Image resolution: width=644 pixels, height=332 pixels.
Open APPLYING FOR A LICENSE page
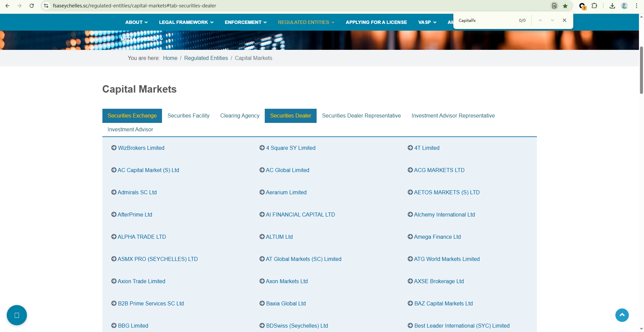[x=376, y=22]
